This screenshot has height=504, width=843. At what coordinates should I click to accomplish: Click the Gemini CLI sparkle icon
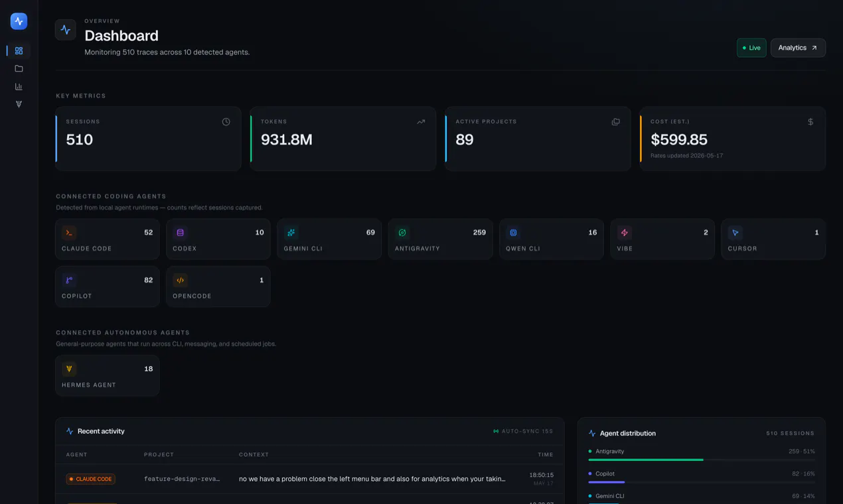click(291, 233)
